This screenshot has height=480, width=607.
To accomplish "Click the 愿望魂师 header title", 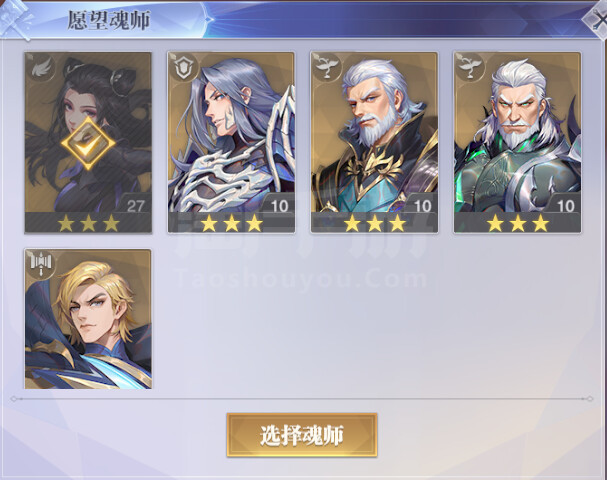I will (x=109, y=21).
